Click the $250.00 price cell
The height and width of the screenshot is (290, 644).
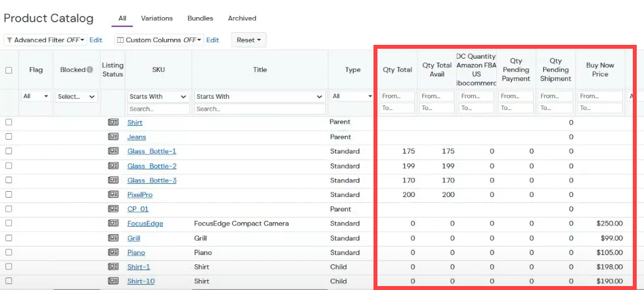[x=610, y=223]
